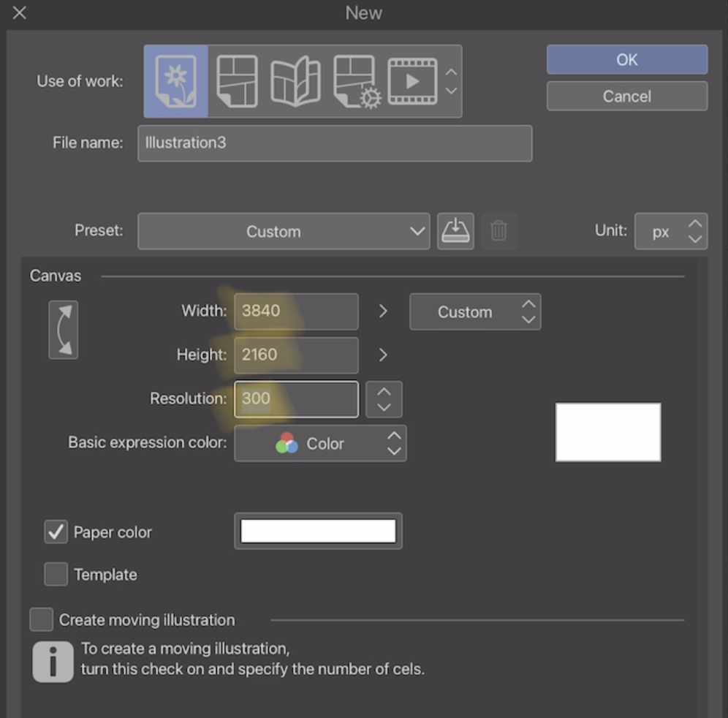Click the white canvas preview thumbnail
This screenshot has height=718, width=728.
[608, 432]
